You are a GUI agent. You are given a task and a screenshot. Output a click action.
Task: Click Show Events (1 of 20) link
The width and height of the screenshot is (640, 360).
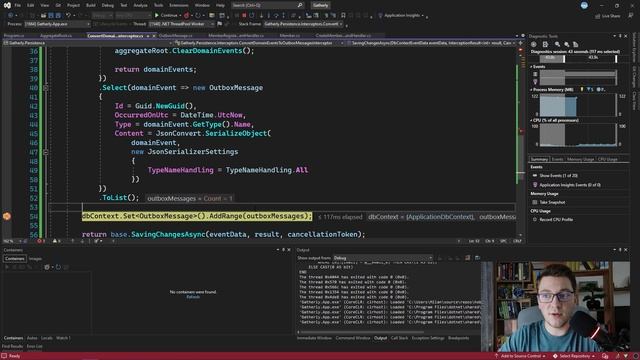pyautogui.click(x=558, y=176)
